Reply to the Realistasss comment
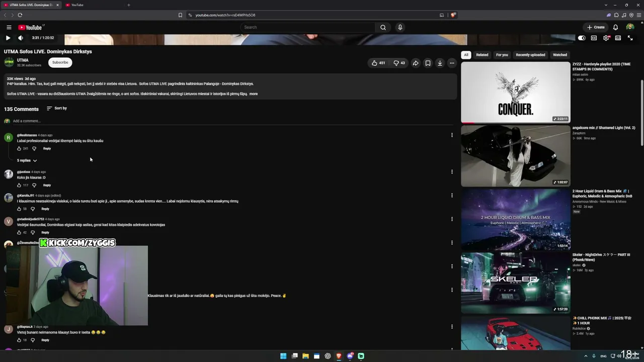 (47, 148)
